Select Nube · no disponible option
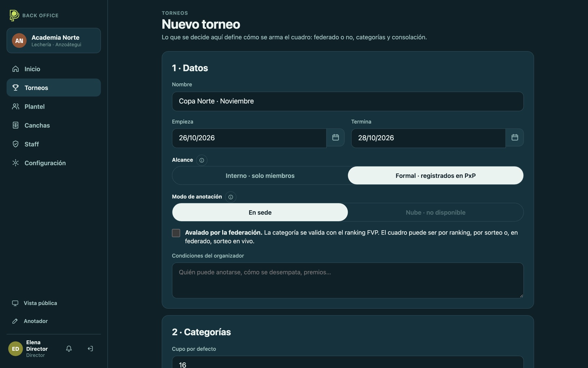 coord(435,212)
